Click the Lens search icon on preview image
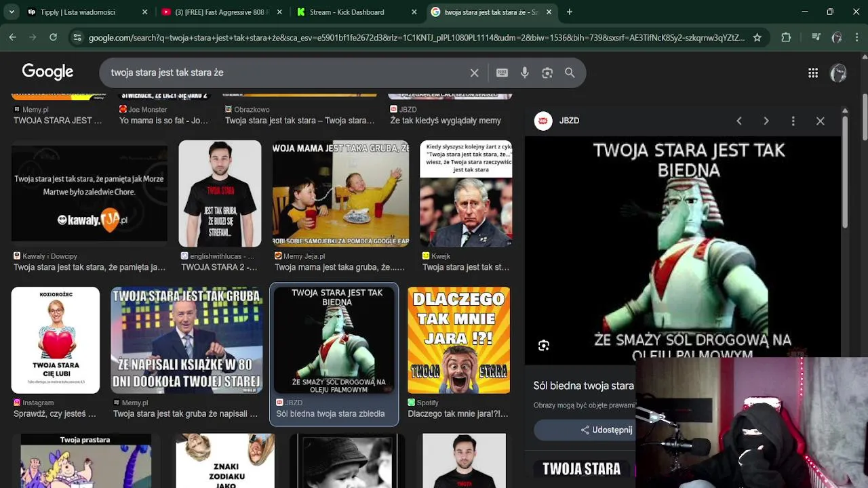Viewport: 868px width, 488px height. pyautogui.click(x=544, y=346)
